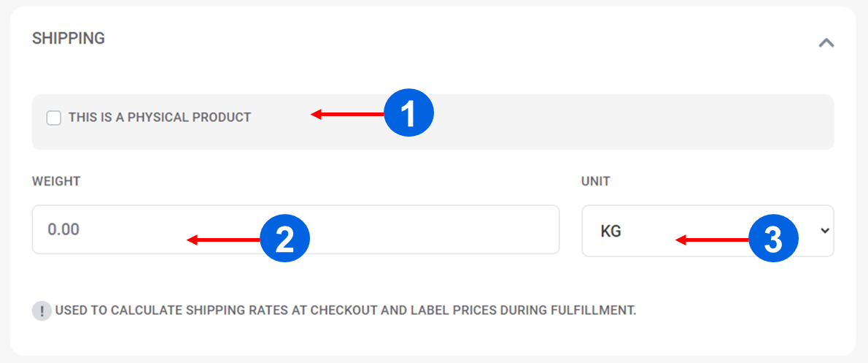The image size is (868, 363).
Task: Click the "This is a physical product" label
Action: pyautogui.click(x=159, y=118)
